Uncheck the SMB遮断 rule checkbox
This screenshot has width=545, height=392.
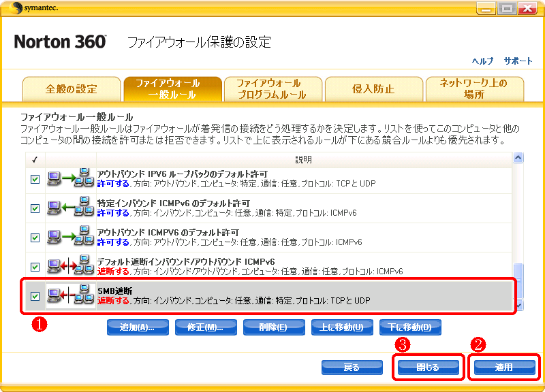pyautogui.click(x=35, y=296)
